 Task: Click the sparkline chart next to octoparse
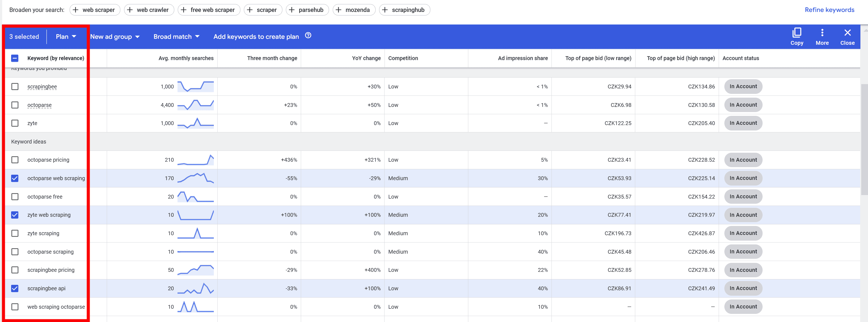(x=195, y=105)
